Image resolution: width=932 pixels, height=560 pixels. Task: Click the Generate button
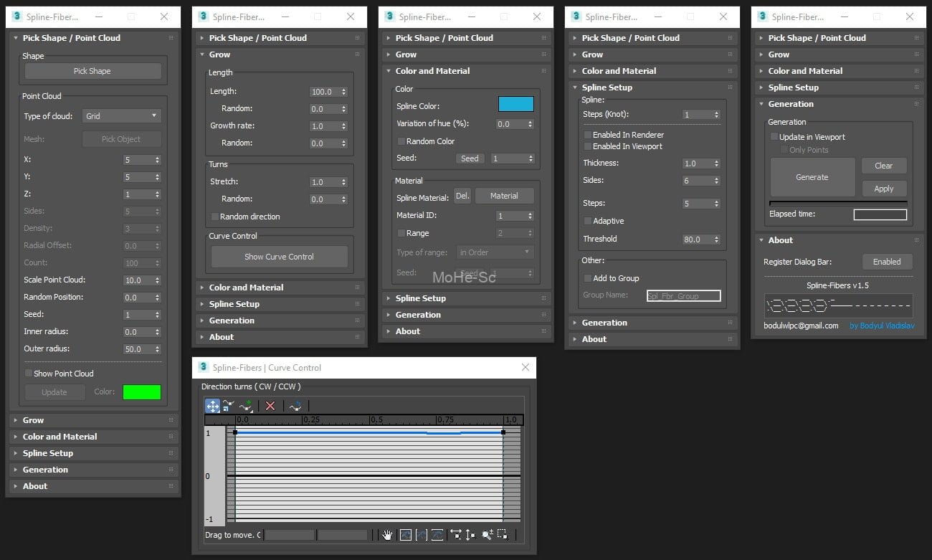[812, 177]
